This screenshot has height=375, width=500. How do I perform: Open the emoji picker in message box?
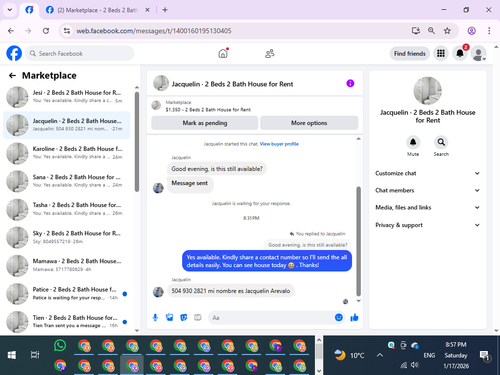[x=339, y=318]
